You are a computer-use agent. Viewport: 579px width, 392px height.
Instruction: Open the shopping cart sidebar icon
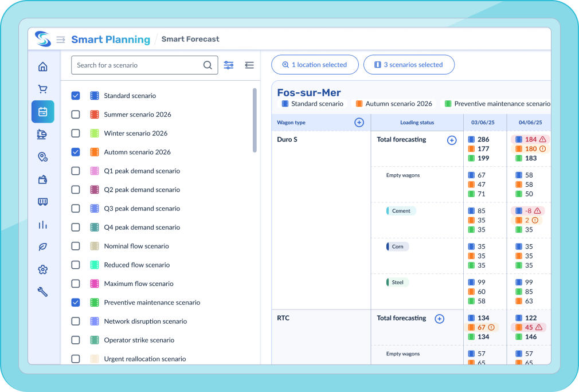coord(43,89)
